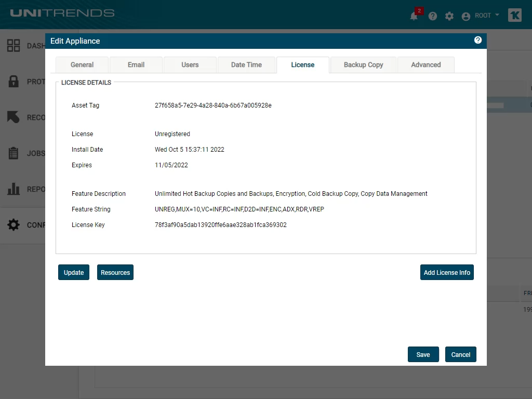Click the Asset Tag value 27f658a5-7e29-4a28-840a-6b67a005928e

click(x=213, y=105)
